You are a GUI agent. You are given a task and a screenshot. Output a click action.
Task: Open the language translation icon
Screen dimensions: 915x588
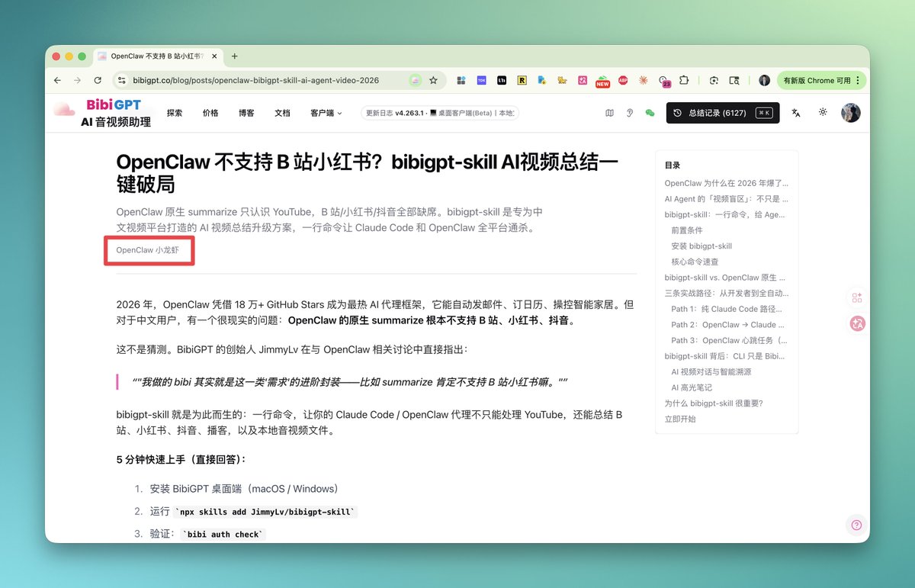point(796,113)
